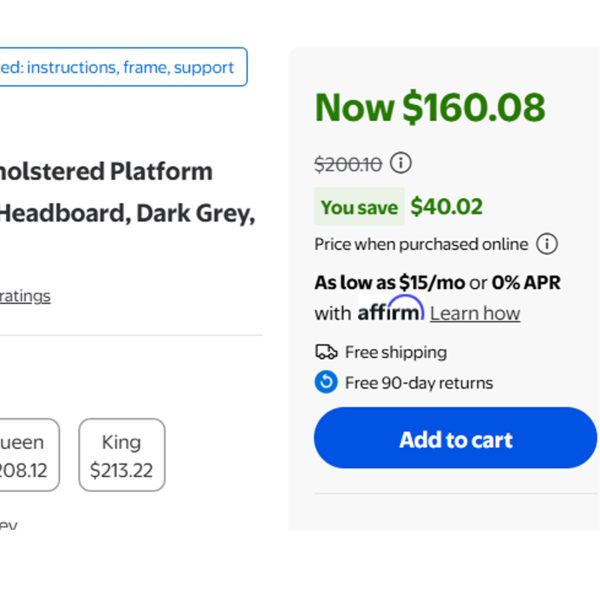Open the ratings link under product title
The height and width of the screenshot is (600, 600).
click(x=25, y=296)
